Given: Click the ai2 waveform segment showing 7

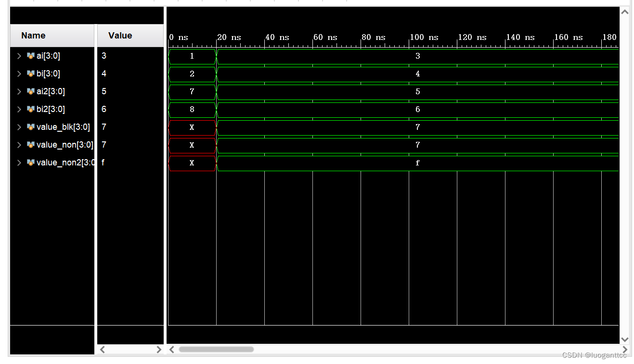Looking at the screenshot, I should click(192, 91).
